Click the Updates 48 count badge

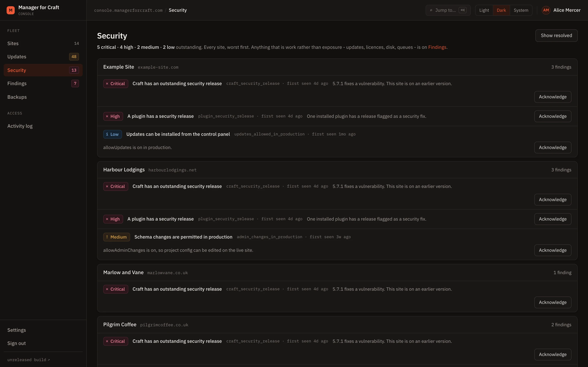(x=74, y=57)
